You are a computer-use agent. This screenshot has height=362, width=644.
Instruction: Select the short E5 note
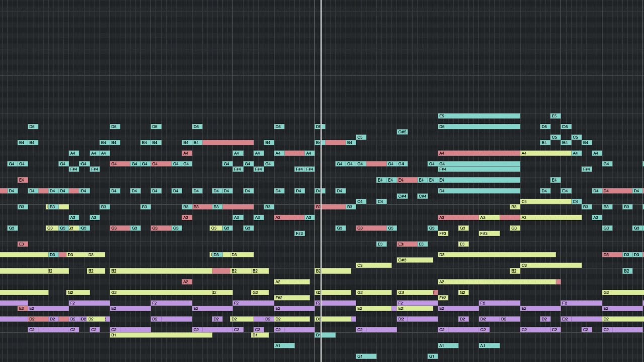point(555,116)
